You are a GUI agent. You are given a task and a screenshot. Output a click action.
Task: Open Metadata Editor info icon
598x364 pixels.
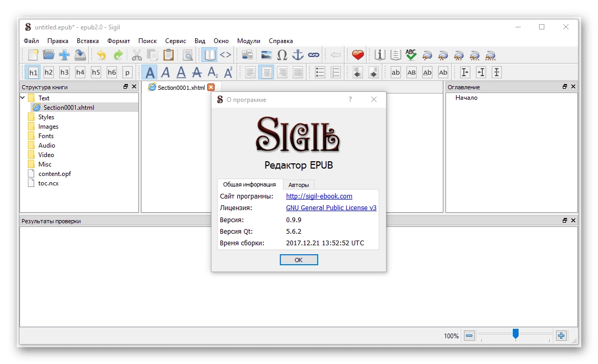[x=380, y=55]
